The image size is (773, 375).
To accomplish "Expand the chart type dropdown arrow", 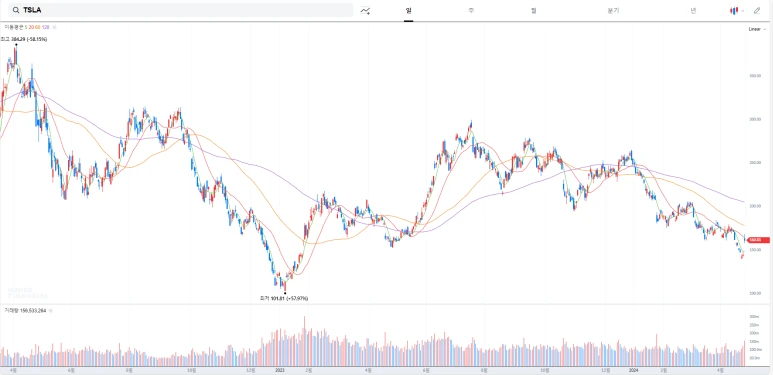I will click(x=743, y=11).
